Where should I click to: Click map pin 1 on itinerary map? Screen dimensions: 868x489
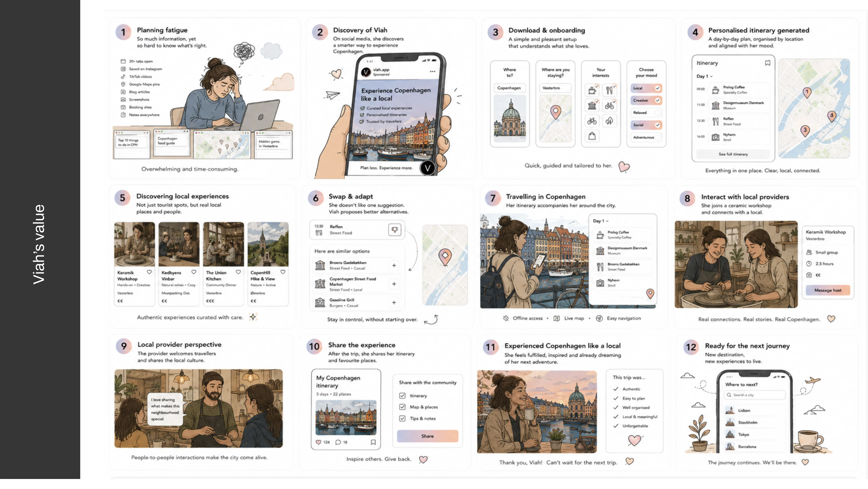tap(807, 92)
